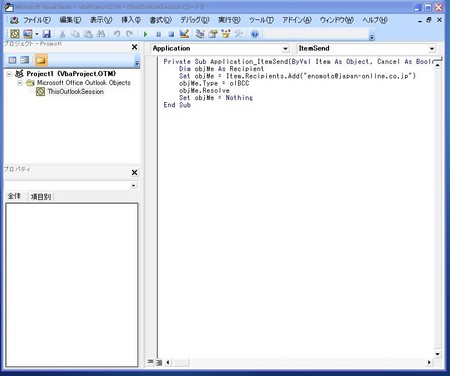
Task: Click the View Object icon in project pane
Action: pos(25,60)
